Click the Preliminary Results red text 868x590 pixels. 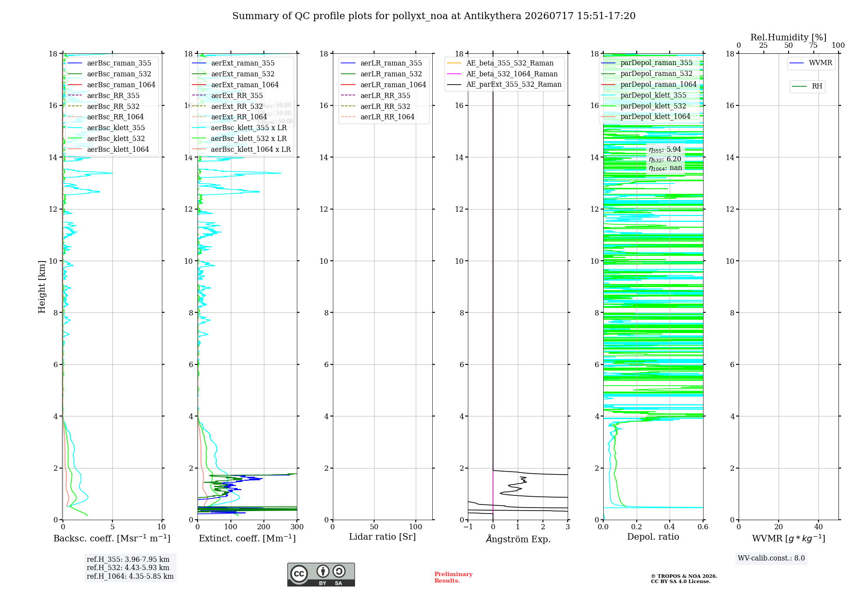click(454, 577)
